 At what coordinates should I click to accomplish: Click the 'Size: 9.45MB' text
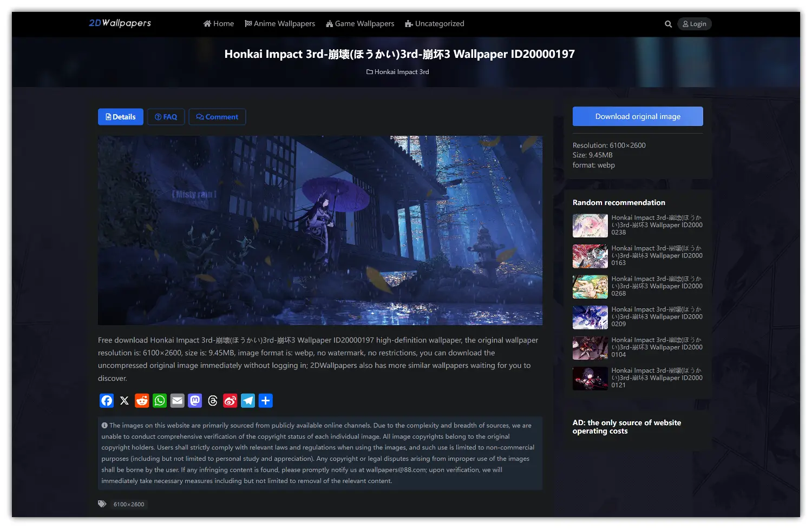tap(593, 155)
